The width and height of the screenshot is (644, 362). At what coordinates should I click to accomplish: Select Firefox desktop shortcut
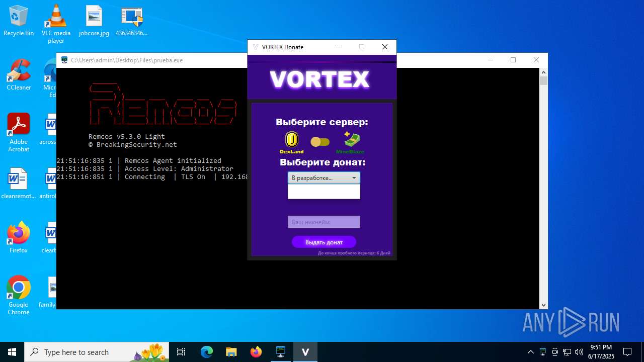(19, 238)
